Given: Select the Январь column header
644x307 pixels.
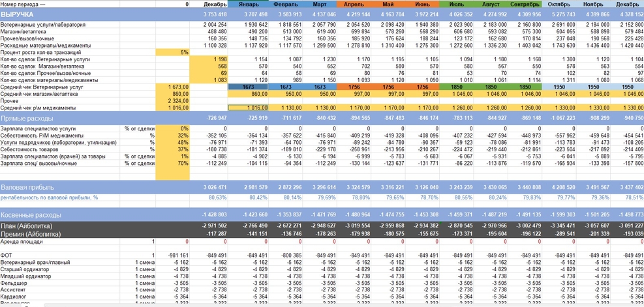Looking at the screenshot, I should [248, 4].
